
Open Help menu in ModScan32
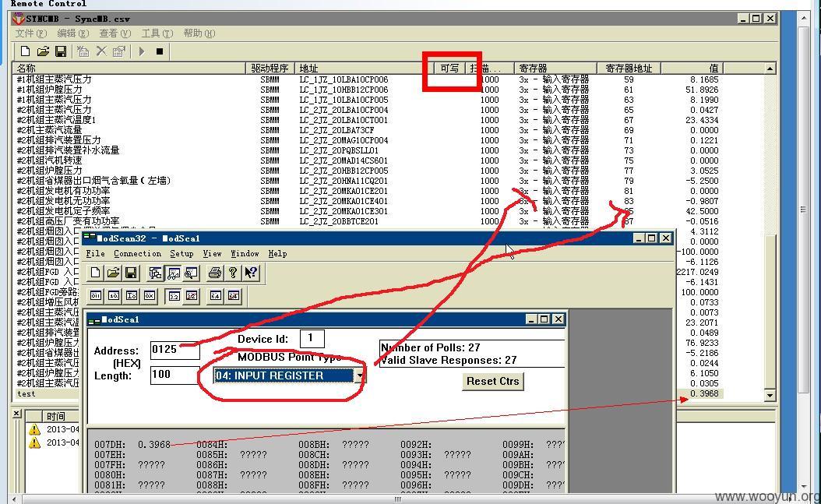[x=277, y=253]
